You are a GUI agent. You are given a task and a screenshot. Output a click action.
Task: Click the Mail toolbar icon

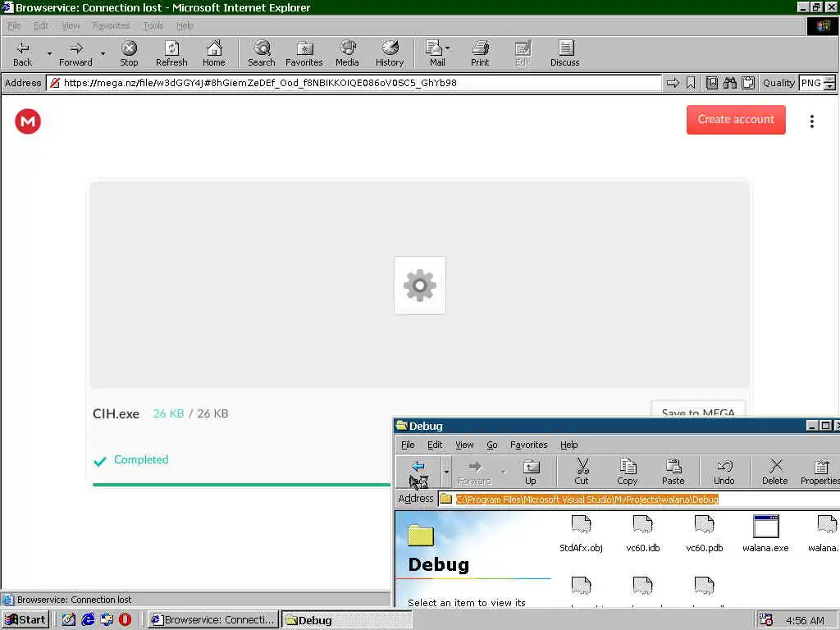point(434,53)
